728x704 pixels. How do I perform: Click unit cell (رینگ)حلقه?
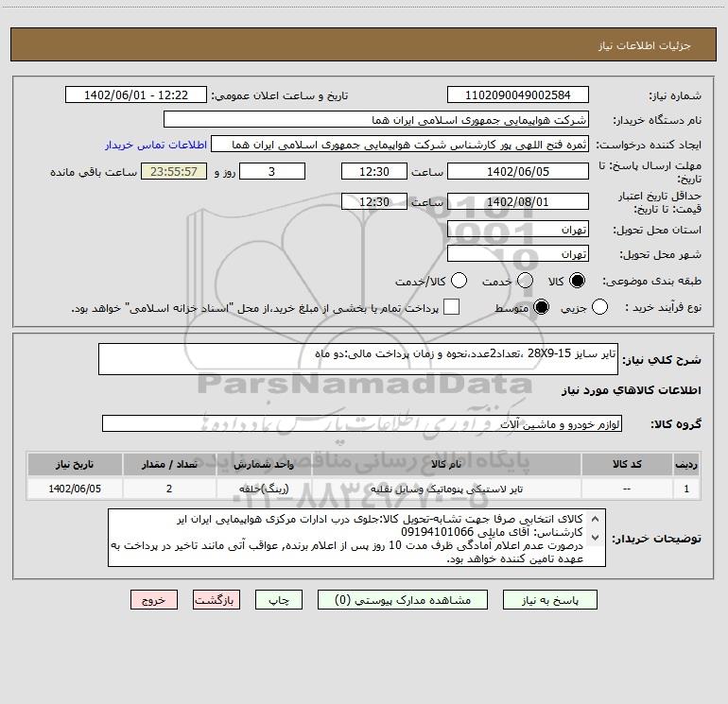point(264,489)
